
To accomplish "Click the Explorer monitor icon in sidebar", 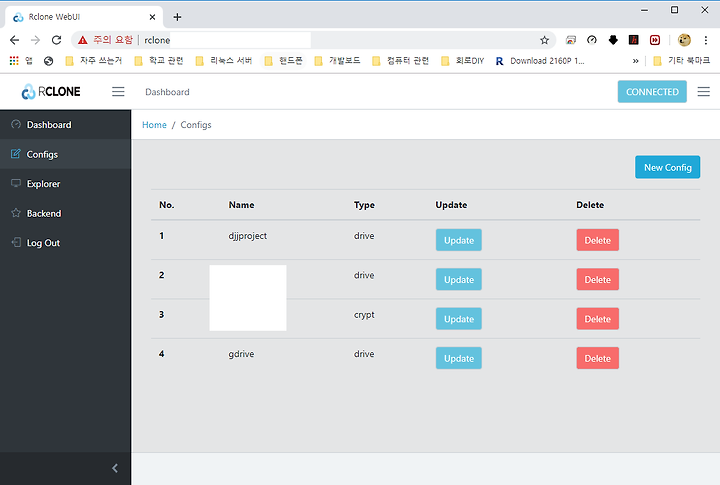I will [16, 183].
